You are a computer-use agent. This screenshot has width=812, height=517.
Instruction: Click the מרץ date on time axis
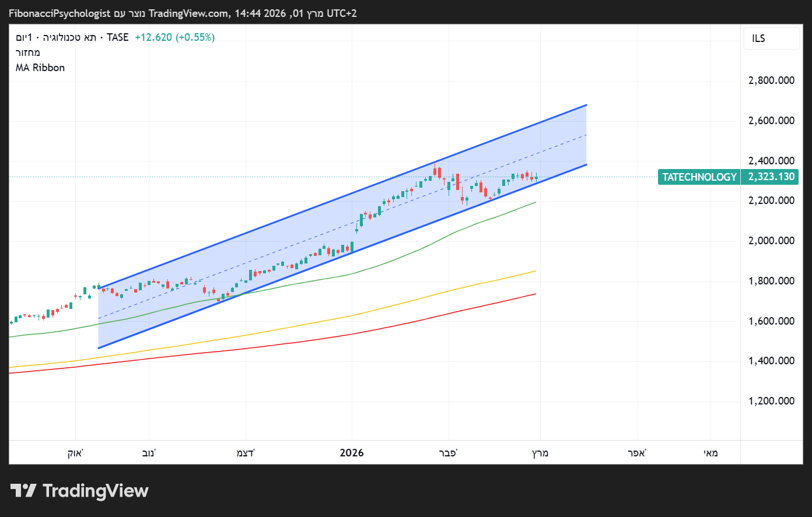click(540, 453)
